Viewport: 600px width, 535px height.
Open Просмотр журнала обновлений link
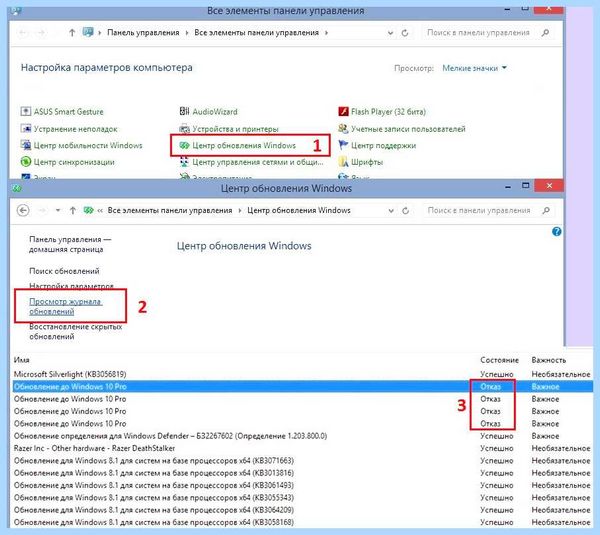(65, 306)
